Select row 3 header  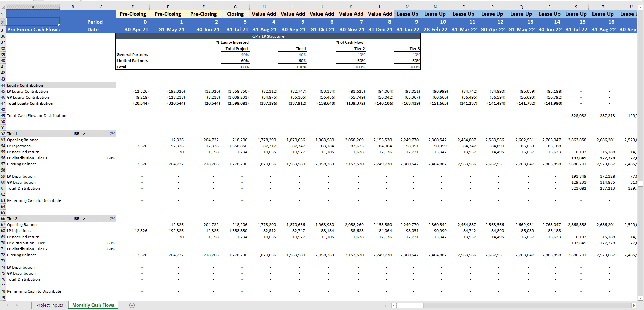click(x=3, y=30)
